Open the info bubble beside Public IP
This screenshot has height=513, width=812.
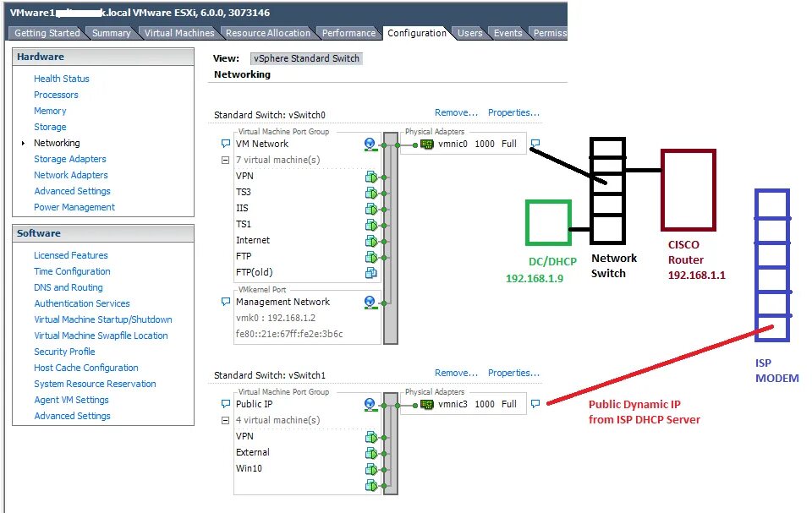pos(226,404)
